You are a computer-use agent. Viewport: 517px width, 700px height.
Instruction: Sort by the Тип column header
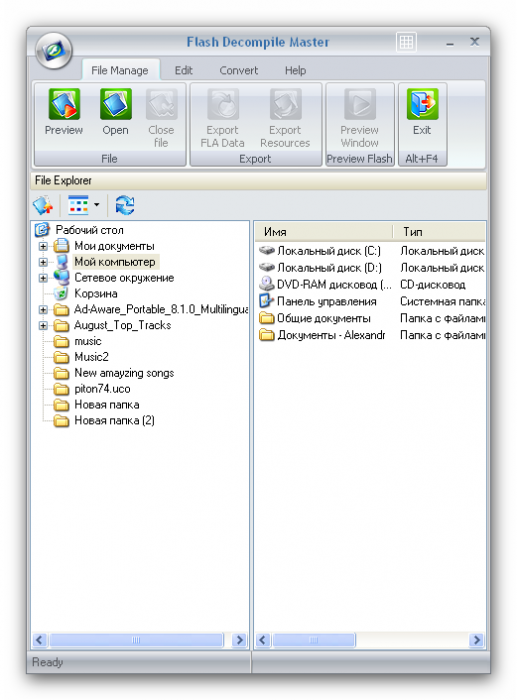click(x=440, y=232)
